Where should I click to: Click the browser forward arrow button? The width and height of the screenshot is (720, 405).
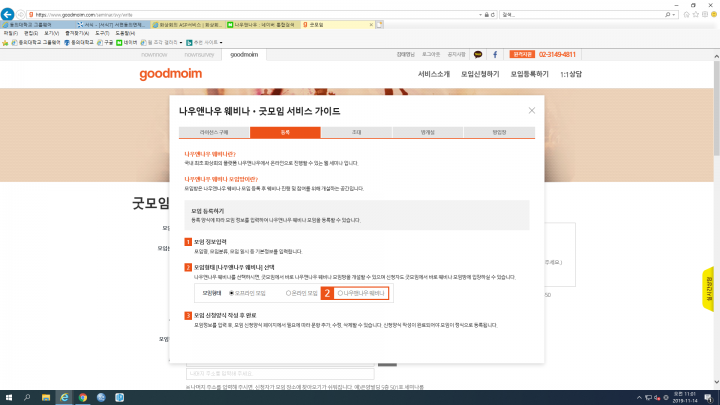21,15
